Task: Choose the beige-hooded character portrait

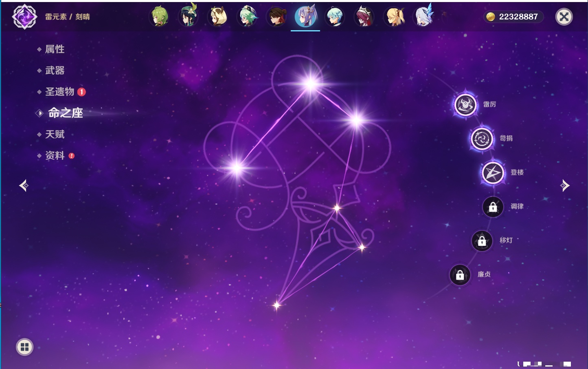Action: point(218,17)
